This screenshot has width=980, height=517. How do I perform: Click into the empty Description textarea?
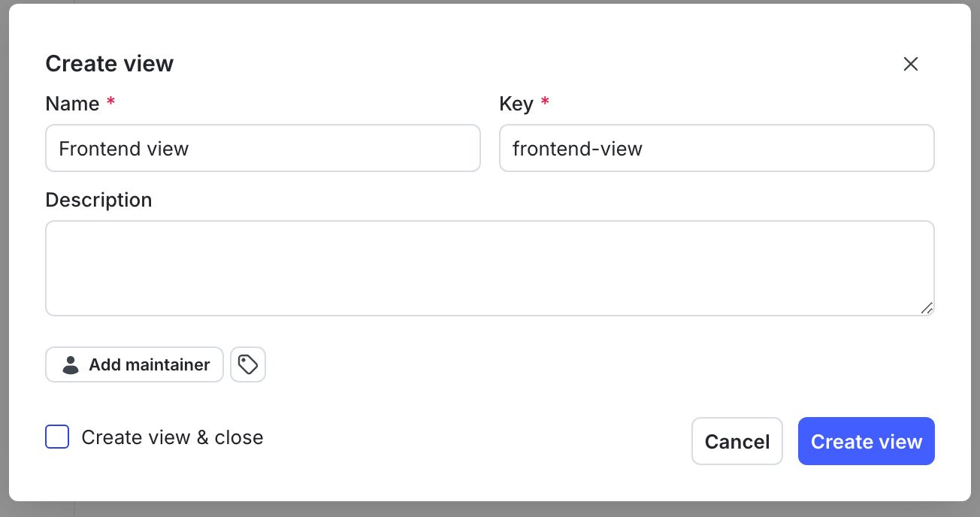(490, 268)
